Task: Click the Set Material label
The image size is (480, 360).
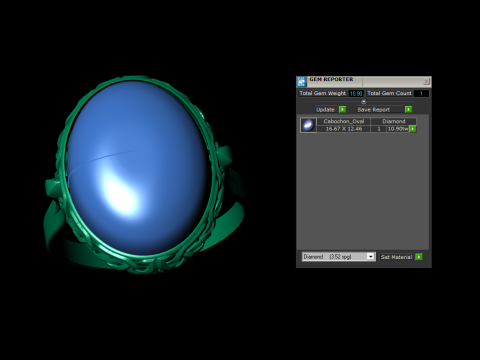Action: pyautogui.click(x=396, y=257)
